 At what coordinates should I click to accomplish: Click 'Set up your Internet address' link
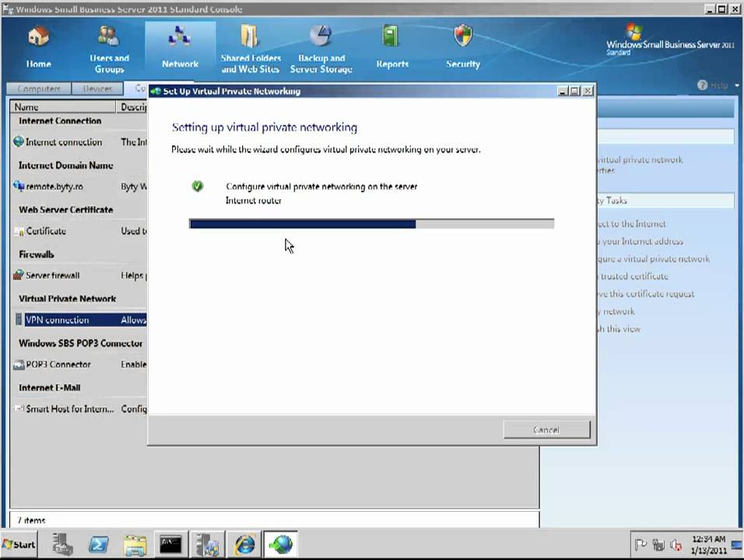click(640, 241)
